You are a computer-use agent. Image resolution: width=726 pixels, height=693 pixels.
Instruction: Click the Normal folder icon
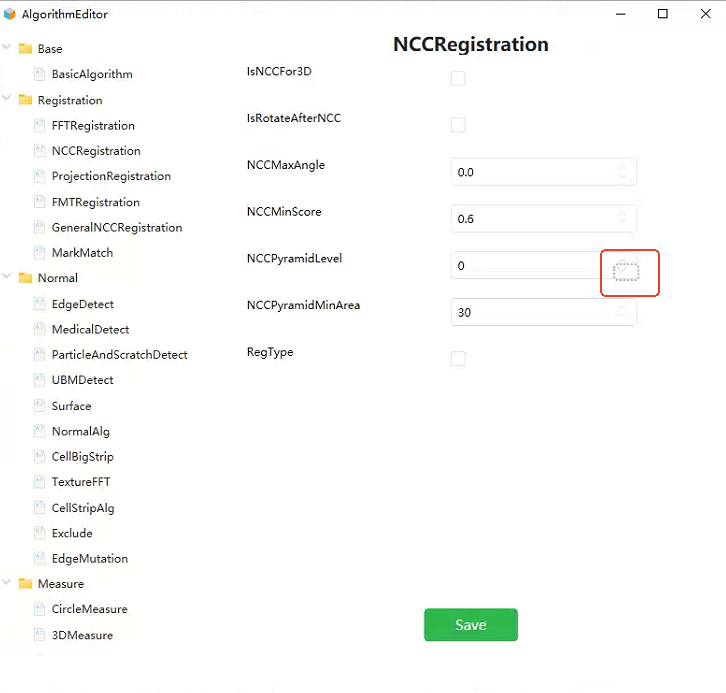point(25,278)
